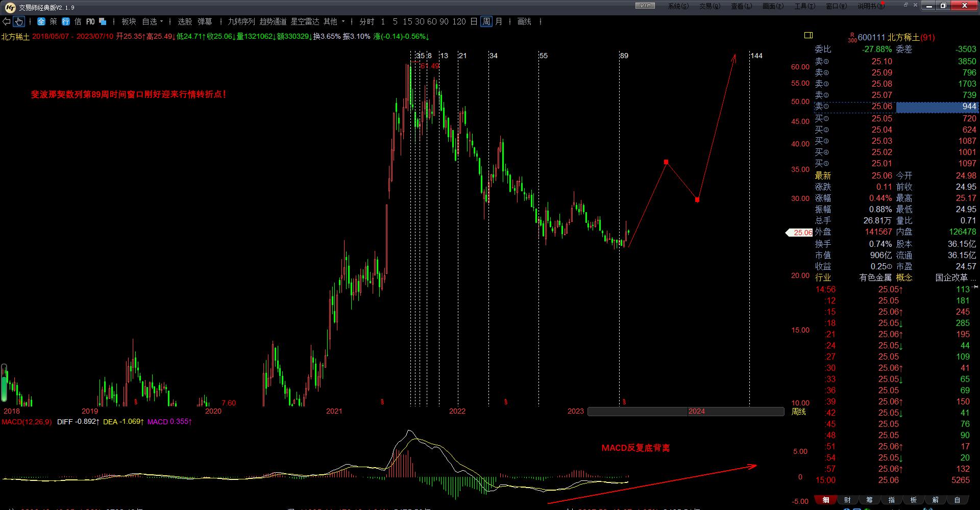Select the 30-minute period
Viewport: 980px width, 510px height.
tap(420, 21)
